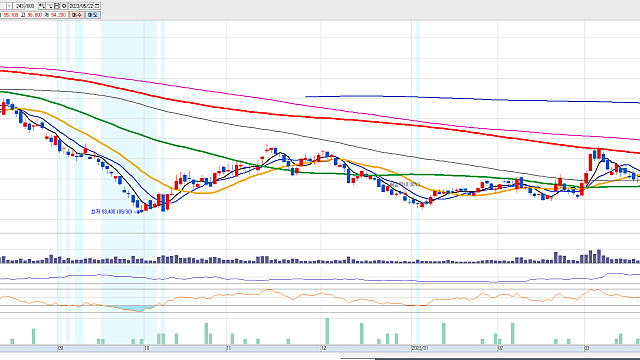Click the 03 month label on the time axis
This screenshot has width=640, height=360.
point(587,348)
